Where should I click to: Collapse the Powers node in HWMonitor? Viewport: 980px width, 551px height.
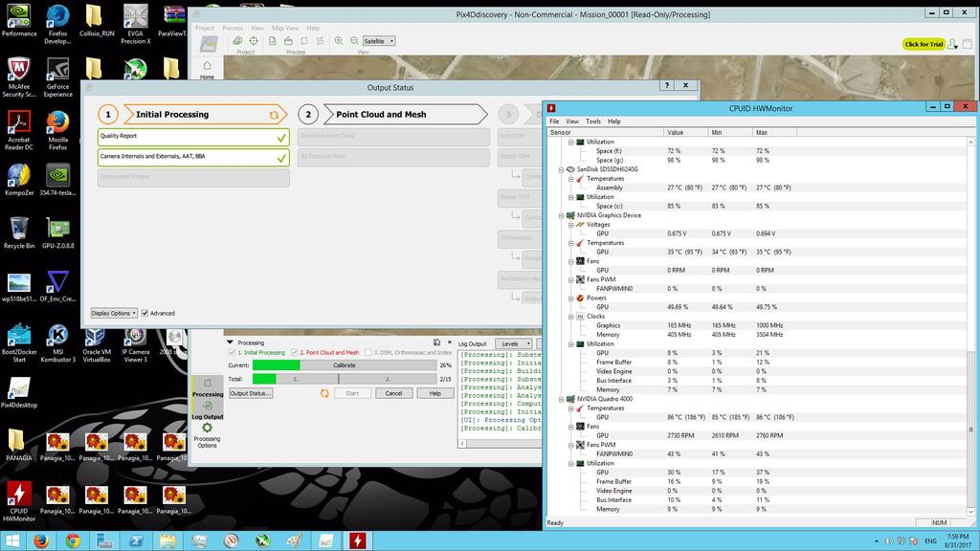(x=570, y=298)
